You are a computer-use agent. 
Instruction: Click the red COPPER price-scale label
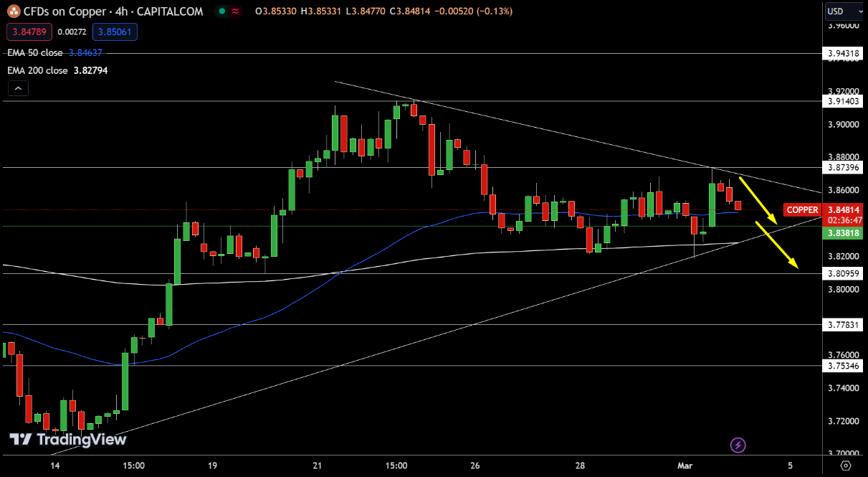[x=802, y=210]
